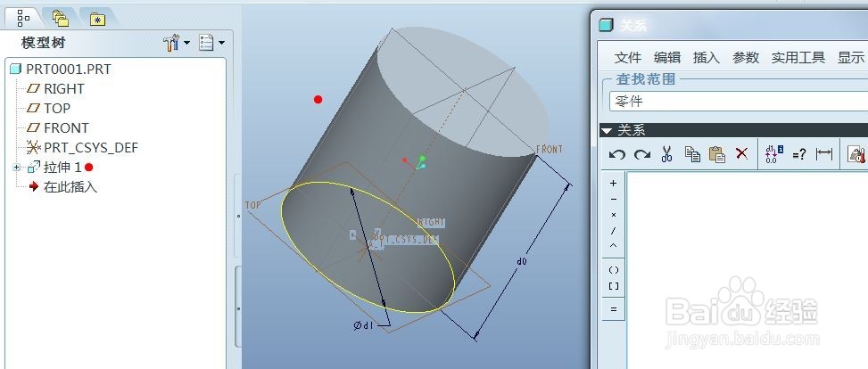Click the red X Delete icon
Screen dimensions: 868x369
click(x=742, y=153)
